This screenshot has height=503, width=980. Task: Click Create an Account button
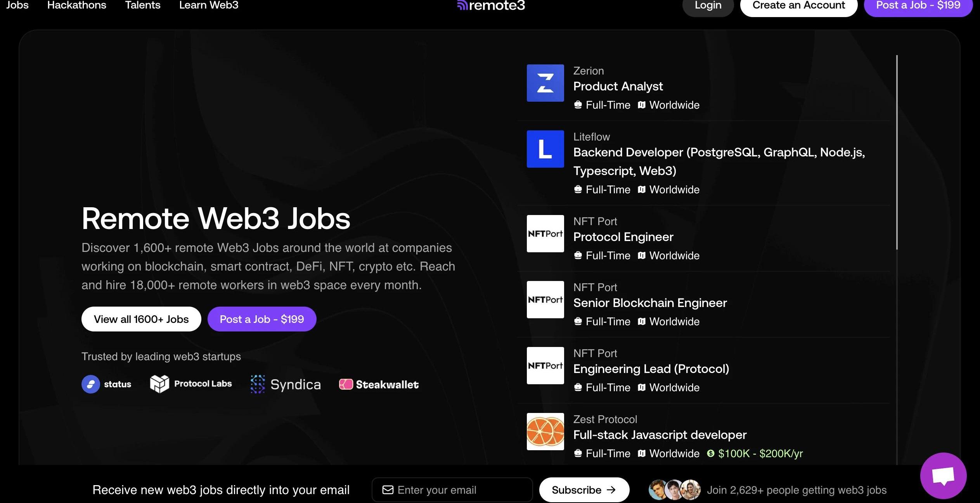point(799,5)
